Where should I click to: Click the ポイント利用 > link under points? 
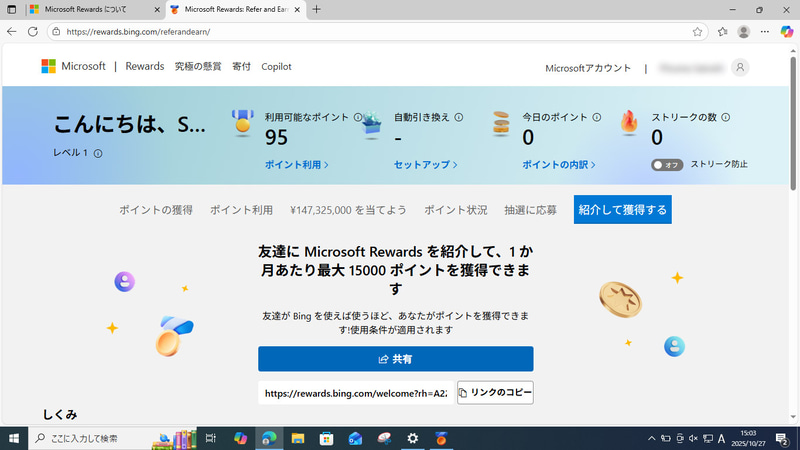296,165
